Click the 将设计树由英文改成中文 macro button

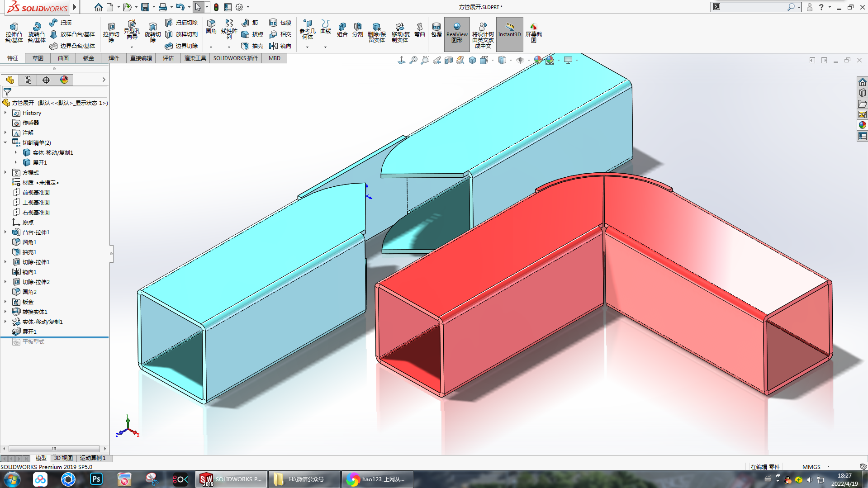click(x=483, y=34)
